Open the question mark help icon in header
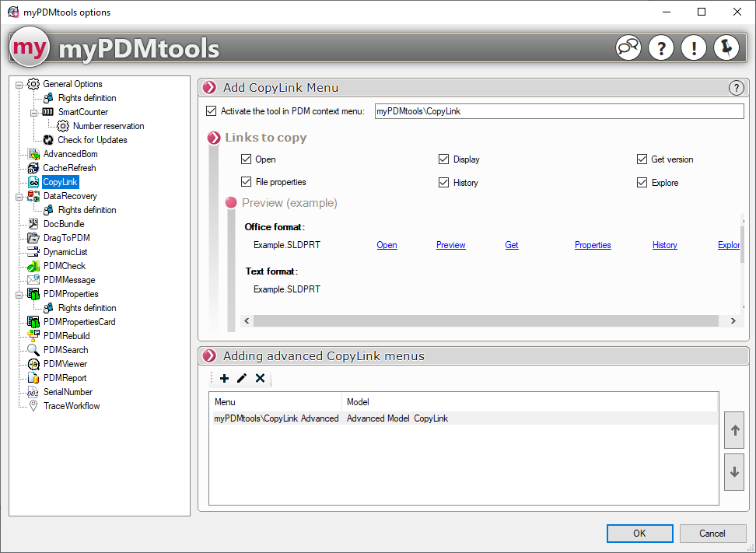 660,48
